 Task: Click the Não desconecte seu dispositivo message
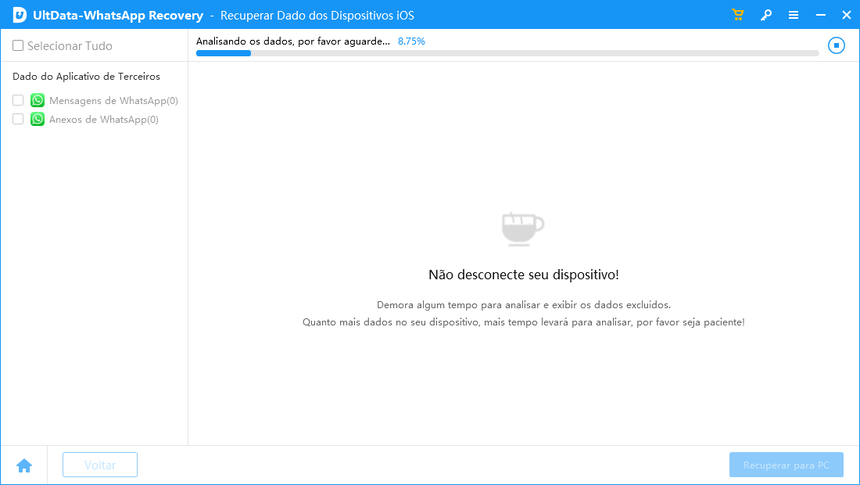point(523,274)
